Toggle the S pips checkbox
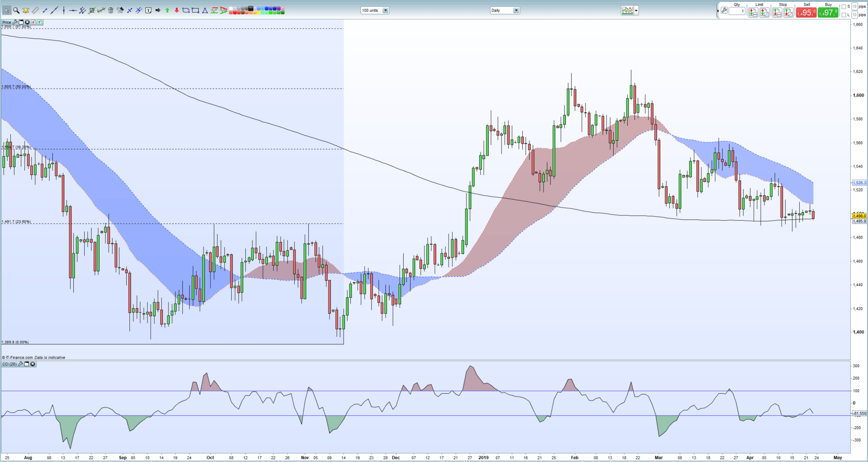The image size is (868, 462). [x=844, y=7]
